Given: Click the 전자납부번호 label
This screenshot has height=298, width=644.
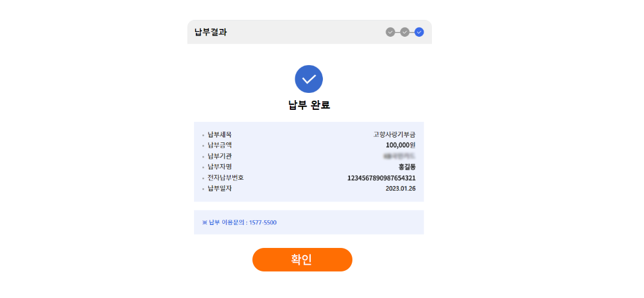Looking at the screenshot, I should pyautogui.click(x=225, y=178).
